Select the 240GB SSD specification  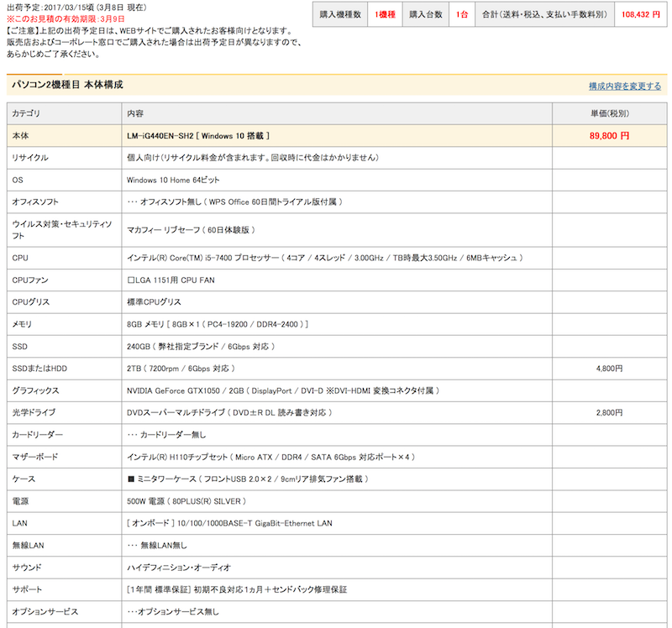pos(201,346)
